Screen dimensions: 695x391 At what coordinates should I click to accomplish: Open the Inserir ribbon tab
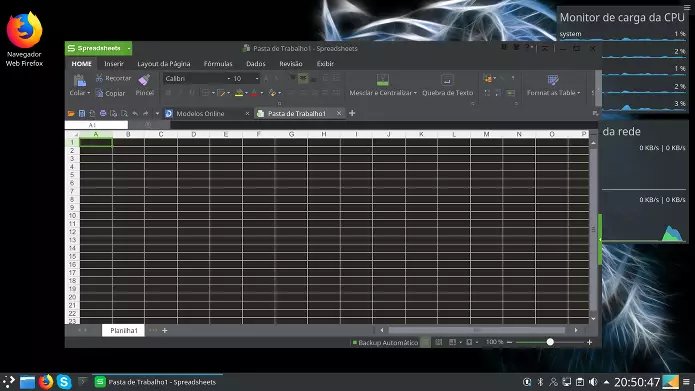(114, 64)
